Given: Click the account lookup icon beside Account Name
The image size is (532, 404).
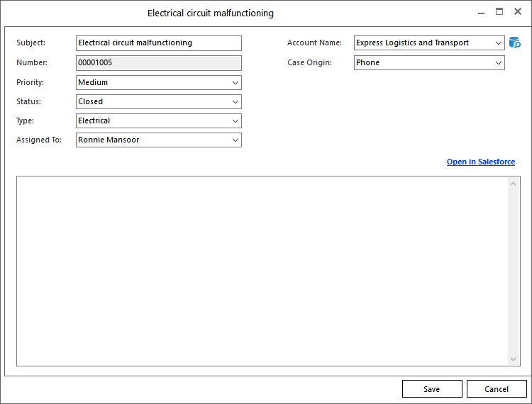Looking at the screenshot, I should point(515,43).
